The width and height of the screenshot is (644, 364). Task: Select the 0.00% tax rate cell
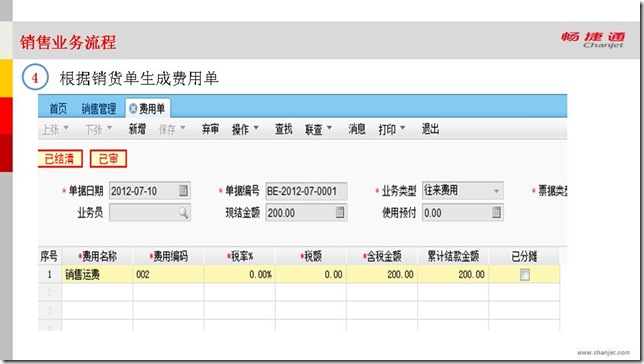[239, 274]
